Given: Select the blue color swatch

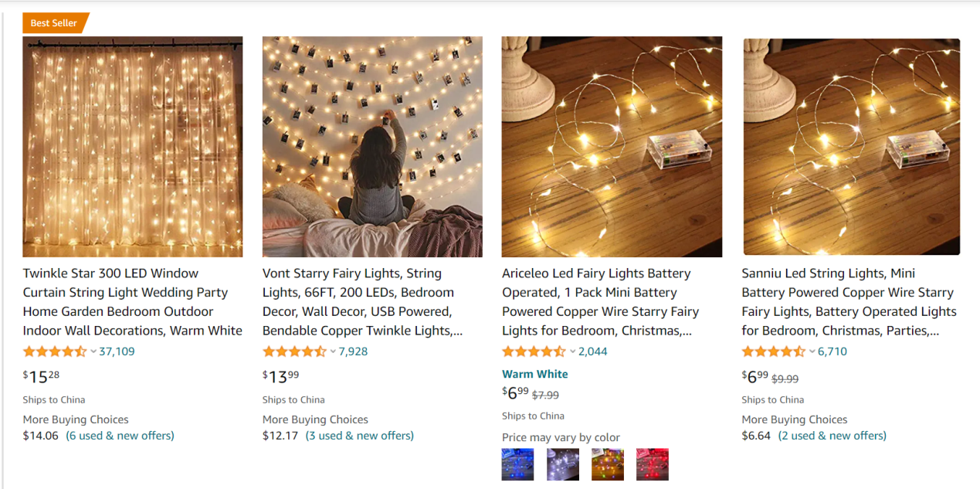Looking at the screenshot, I should point(517,465).
